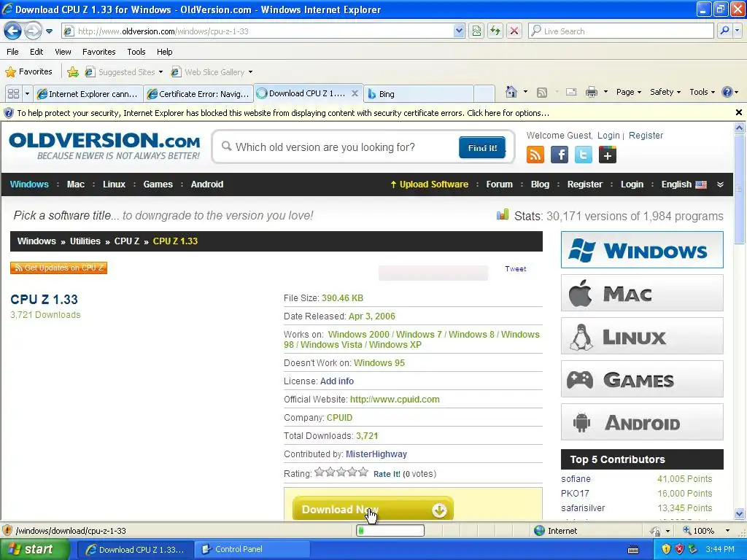747x560 pixels.
Task: Go back with the browser Back arrow
Action: pos(12,31)
